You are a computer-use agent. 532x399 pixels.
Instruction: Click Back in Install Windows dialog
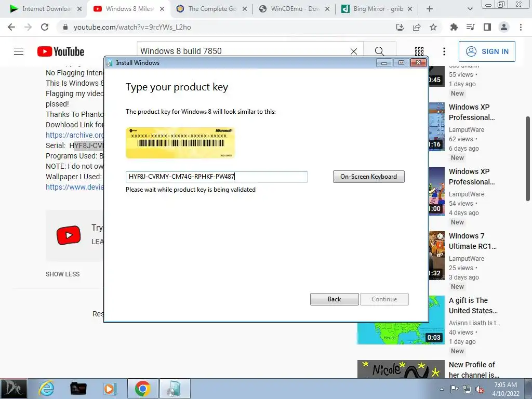tap(334, 299)
